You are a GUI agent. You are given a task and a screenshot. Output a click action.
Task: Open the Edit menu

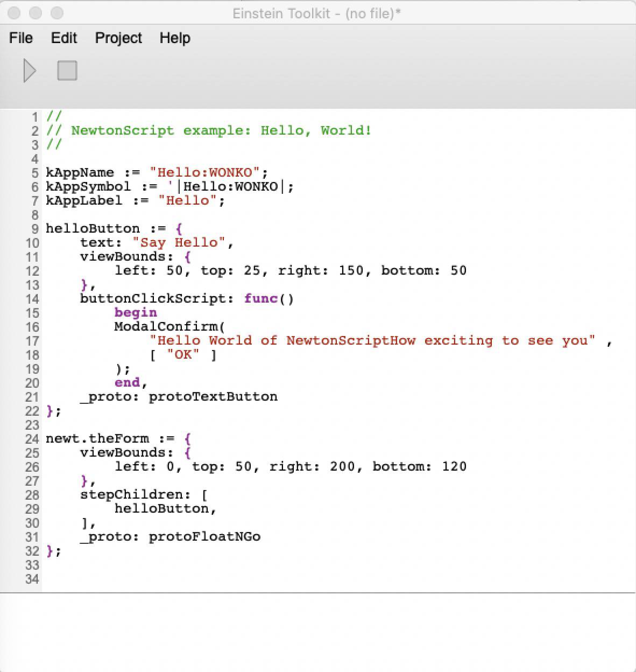click(x=64, y=38)
